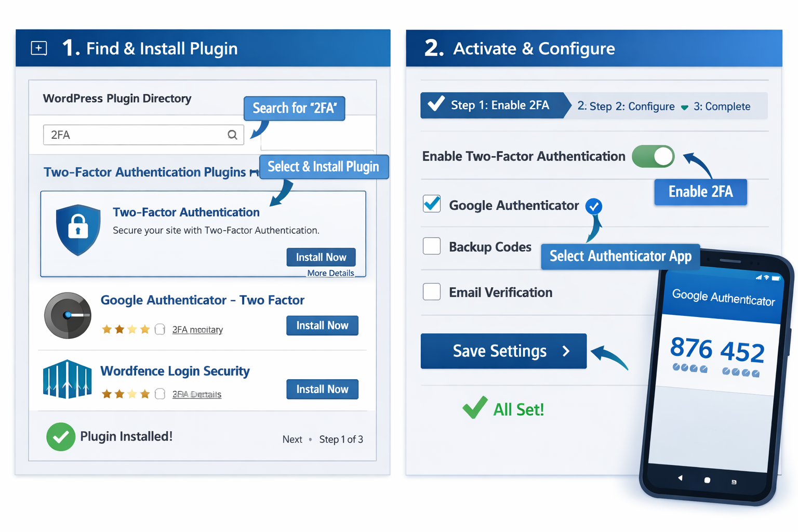Click the 2FA search input field
798x532 pixels.
coord(130,135)
